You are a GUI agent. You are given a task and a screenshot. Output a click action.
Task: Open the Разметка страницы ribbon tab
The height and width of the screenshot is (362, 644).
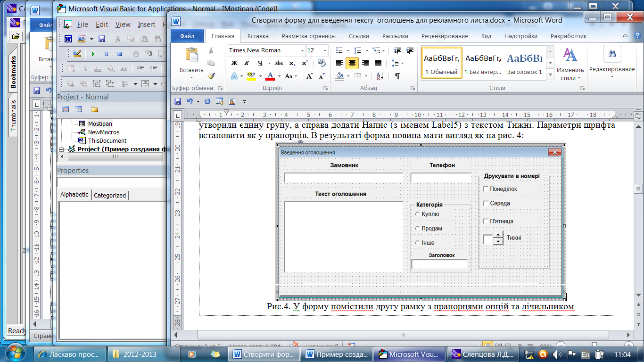point(309,36)
